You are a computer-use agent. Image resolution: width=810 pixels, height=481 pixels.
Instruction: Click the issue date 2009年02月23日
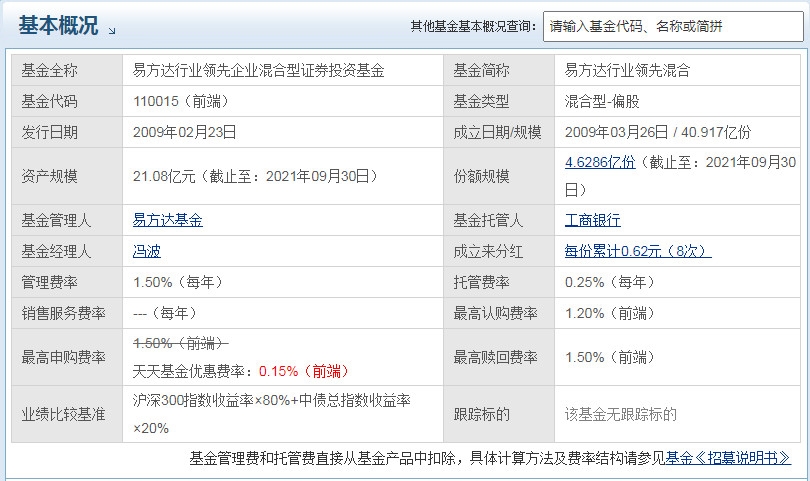click(x=184, y=132)
